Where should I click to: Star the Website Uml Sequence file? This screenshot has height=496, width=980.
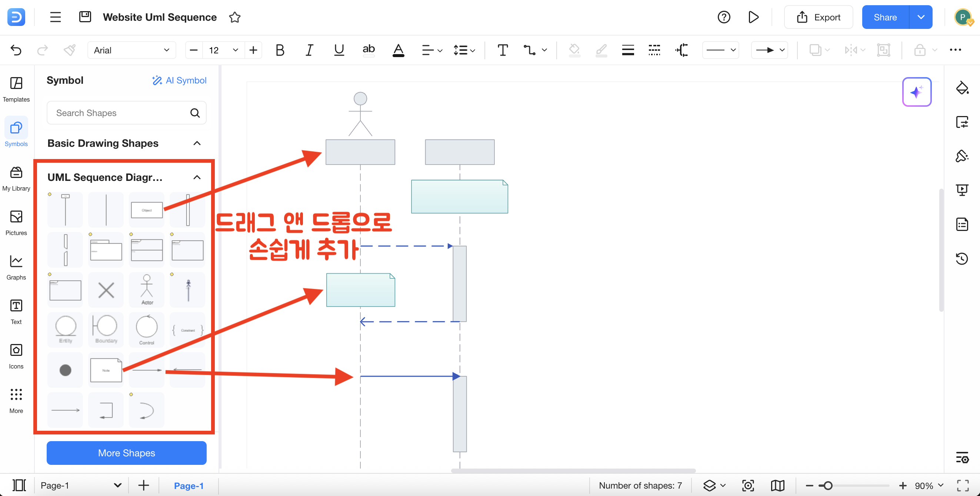(x=235, y=17)
